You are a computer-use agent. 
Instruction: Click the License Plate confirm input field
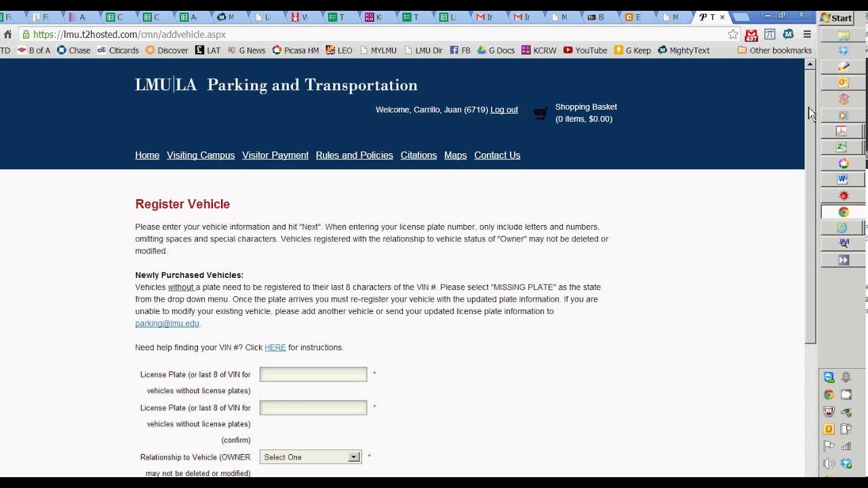(x=313, y=407)
